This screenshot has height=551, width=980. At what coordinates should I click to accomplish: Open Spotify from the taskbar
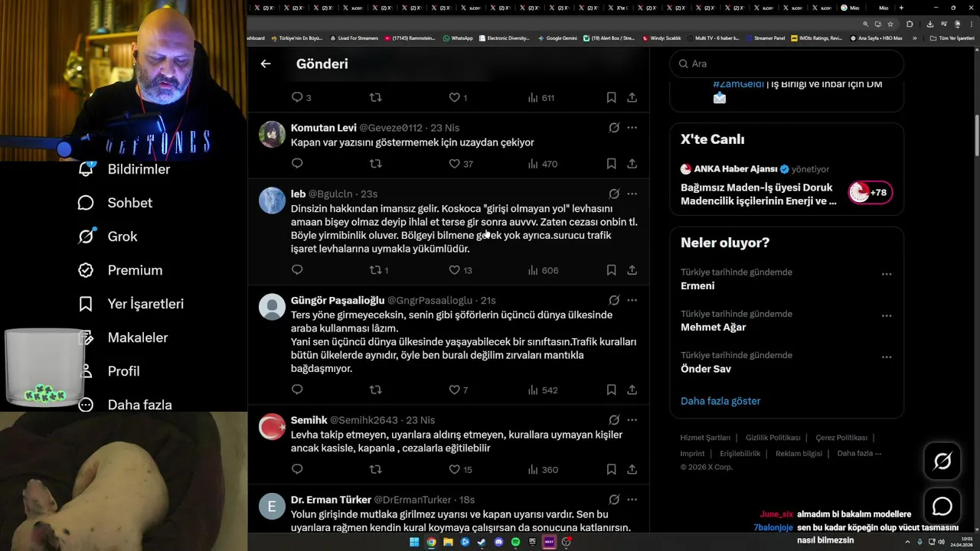pos(515,542)
